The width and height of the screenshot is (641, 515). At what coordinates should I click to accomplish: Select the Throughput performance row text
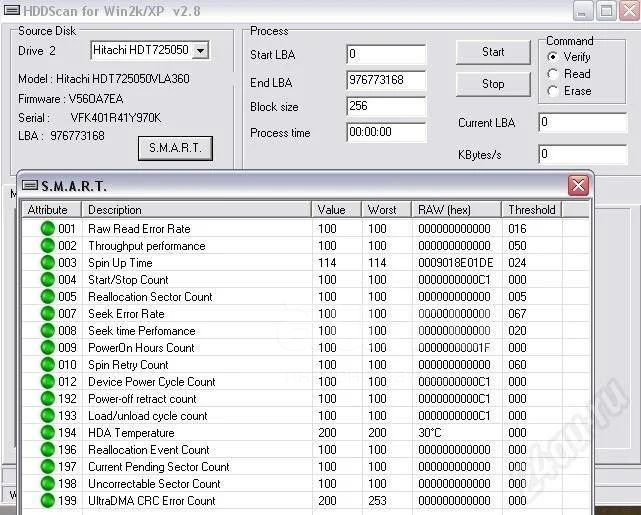[146, 246]
